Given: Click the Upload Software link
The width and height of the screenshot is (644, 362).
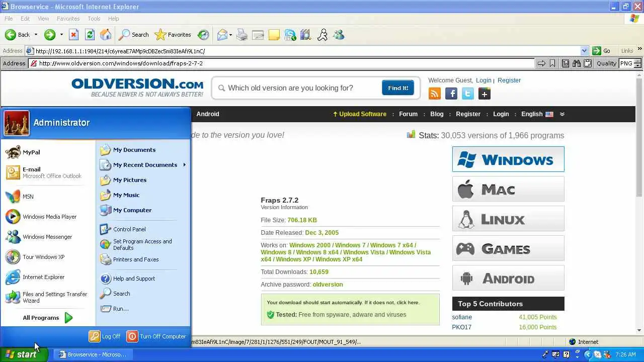Looking at the screenshot, I should coord(359,114).
